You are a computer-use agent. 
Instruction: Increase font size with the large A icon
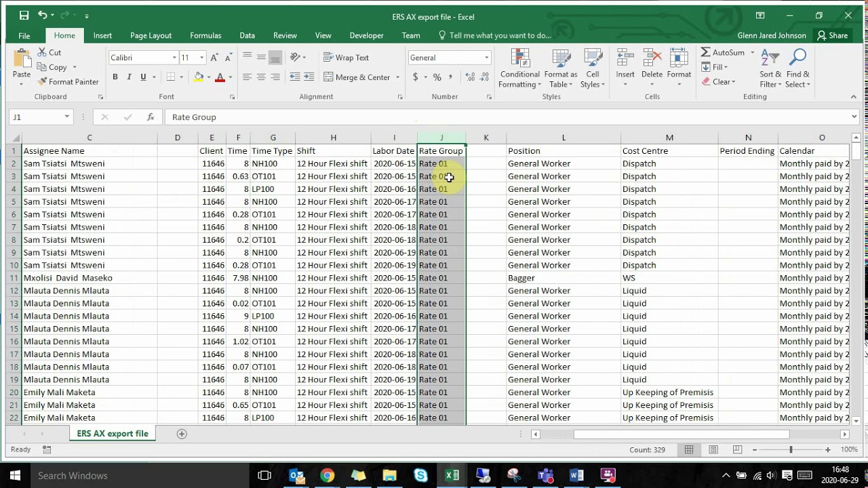(x=214, y=58)
